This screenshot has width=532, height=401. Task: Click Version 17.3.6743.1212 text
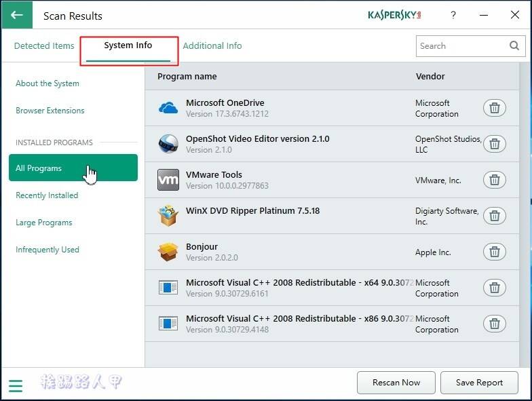pyautogui.click(x=227, y=114)
